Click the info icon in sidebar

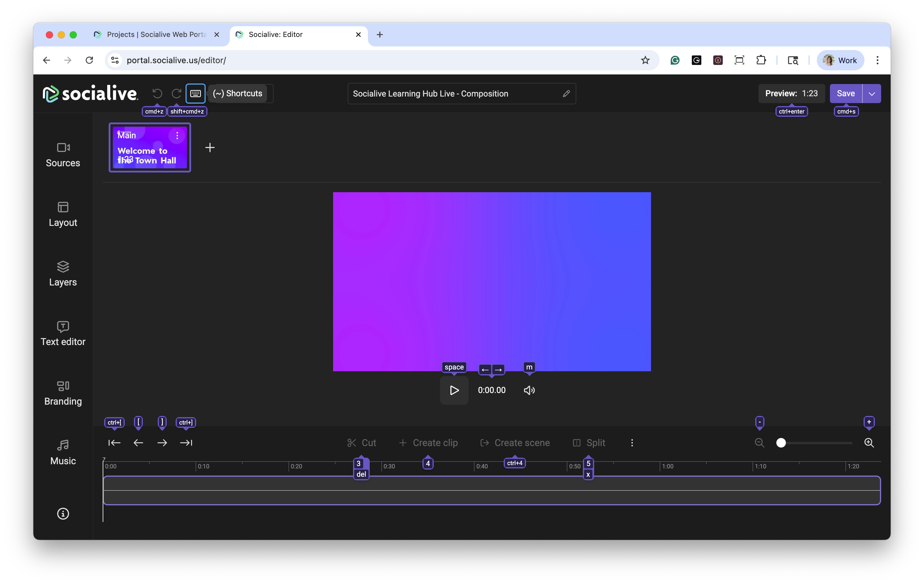pos(63,514)
